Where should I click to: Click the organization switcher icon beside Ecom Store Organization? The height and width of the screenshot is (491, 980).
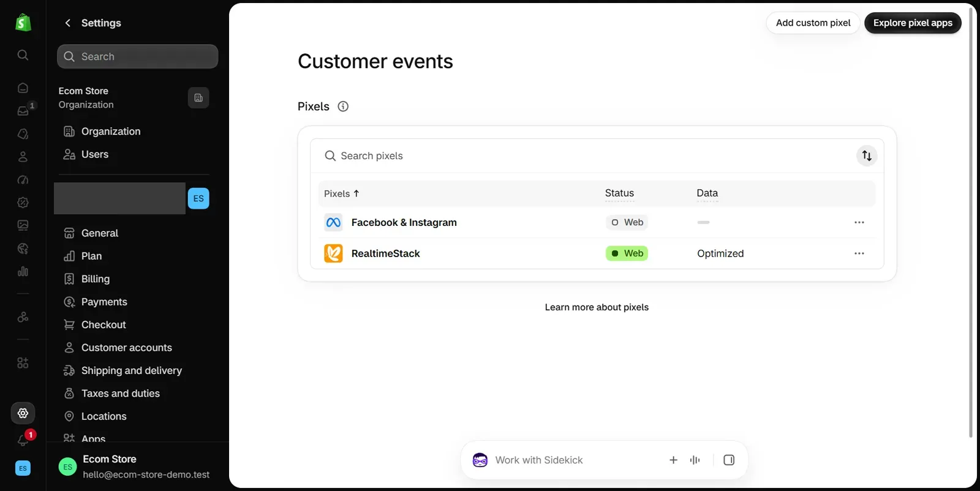coord(198,98)
